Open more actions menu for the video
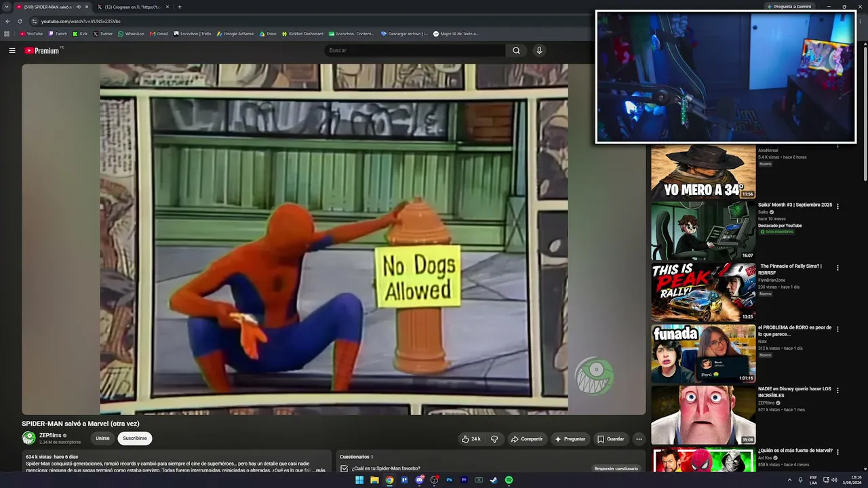 (638, 439)
